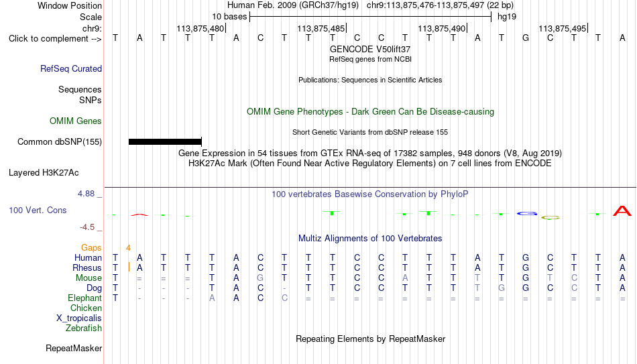The image size is (637, 364).
Task: Click '100 vertebrates Basewise Conservation by PhyloP' title
Action: [370, 194]
